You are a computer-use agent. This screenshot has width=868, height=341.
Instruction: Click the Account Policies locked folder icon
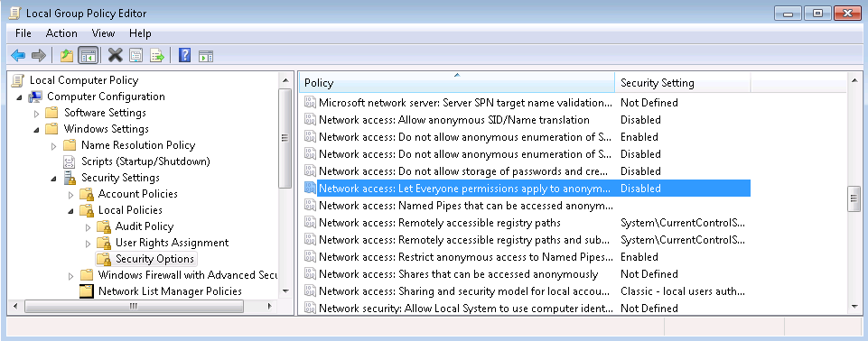pos(87,194)
